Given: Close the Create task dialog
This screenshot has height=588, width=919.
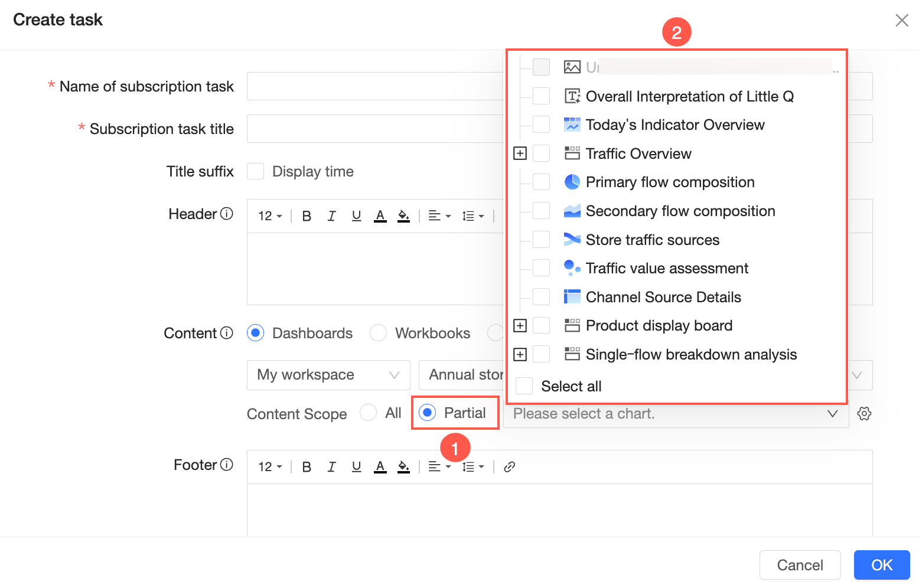Looking at the screenshot, I should click(902, 20).
